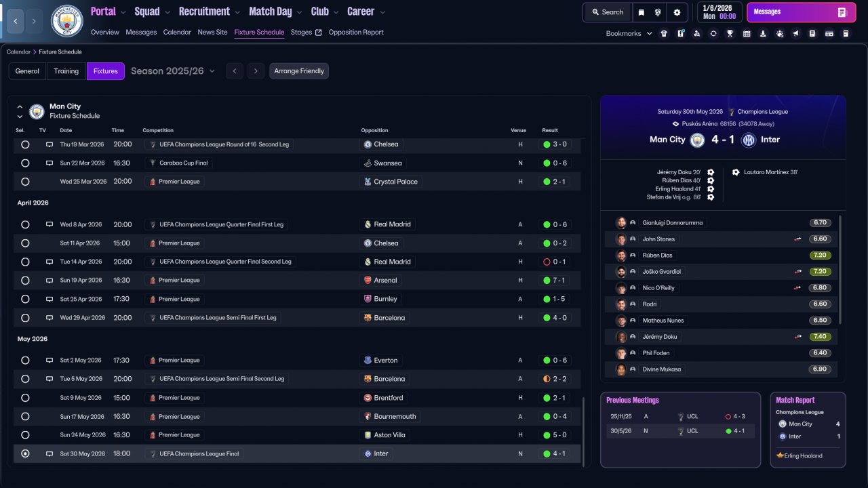Viewport: 868px width, 488px height.
Task: Select the Bournemouth fixture radio button
Action: (x=25, y=416)
